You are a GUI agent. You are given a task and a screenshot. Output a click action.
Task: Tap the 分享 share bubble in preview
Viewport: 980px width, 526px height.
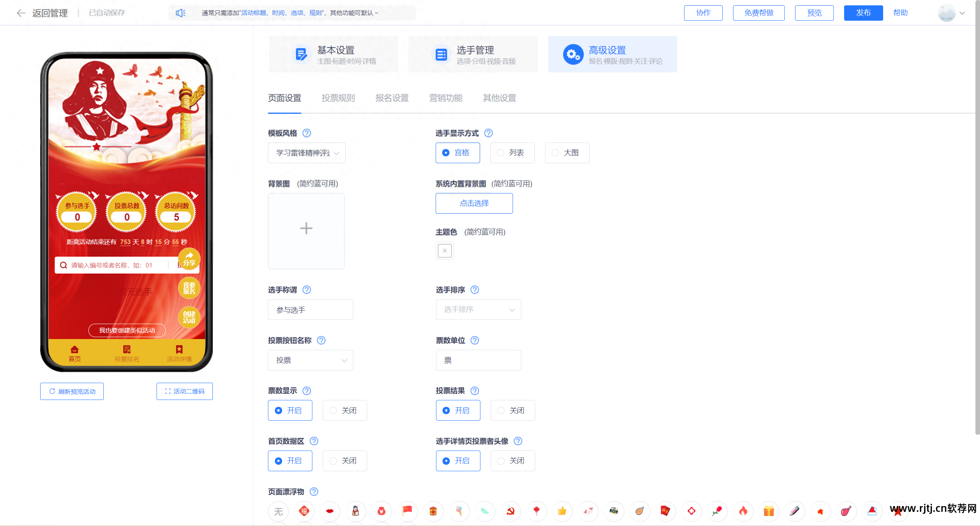tap(189, 260)
